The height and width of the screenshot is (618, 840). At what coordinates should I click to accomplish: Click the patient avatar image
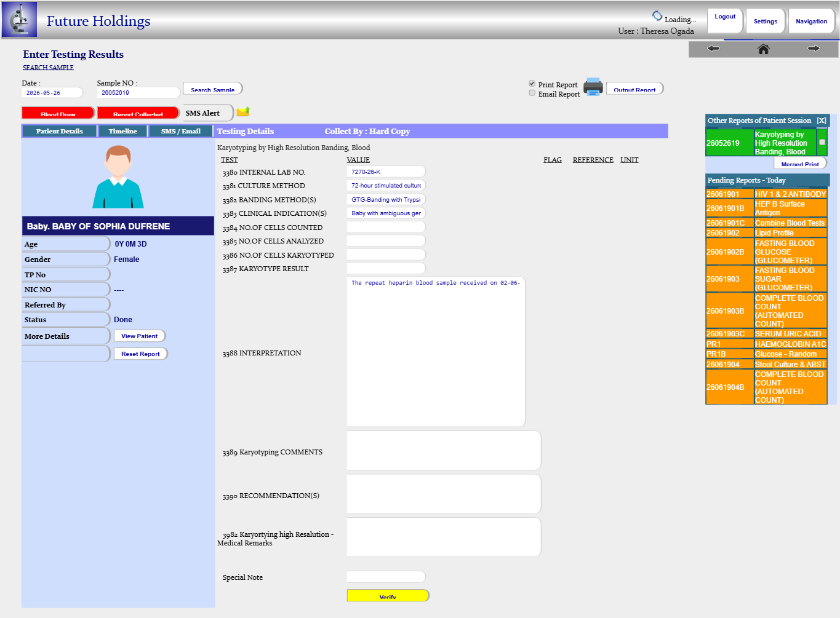(x=118, y=176)
